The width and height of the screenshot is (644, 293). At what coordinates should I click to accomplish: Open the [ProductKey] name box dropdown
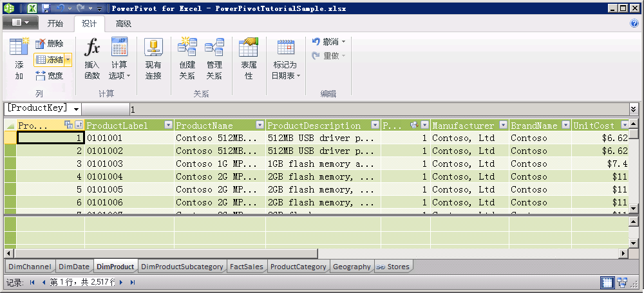click(x=77, y=108)
